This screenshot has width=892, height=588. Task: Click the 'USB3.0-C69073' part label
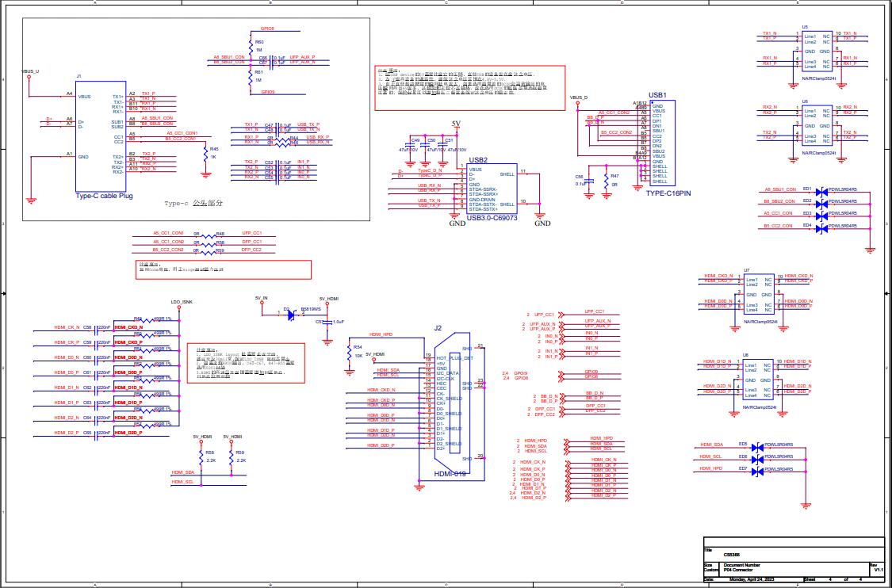click(492, 218)
